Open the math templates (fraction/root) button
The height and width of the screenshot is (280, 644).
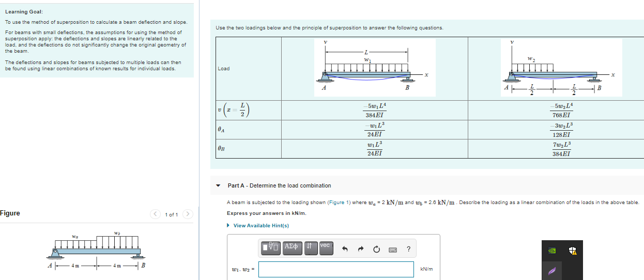coord(271,249)
